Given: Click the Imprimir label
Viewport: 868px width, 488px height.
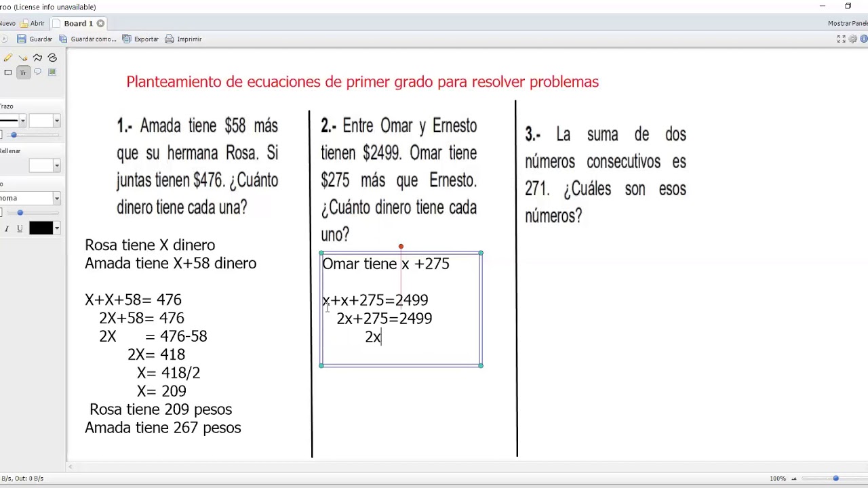Looking at the screenshot, I should pyautogui.click(x=189, y=39).
